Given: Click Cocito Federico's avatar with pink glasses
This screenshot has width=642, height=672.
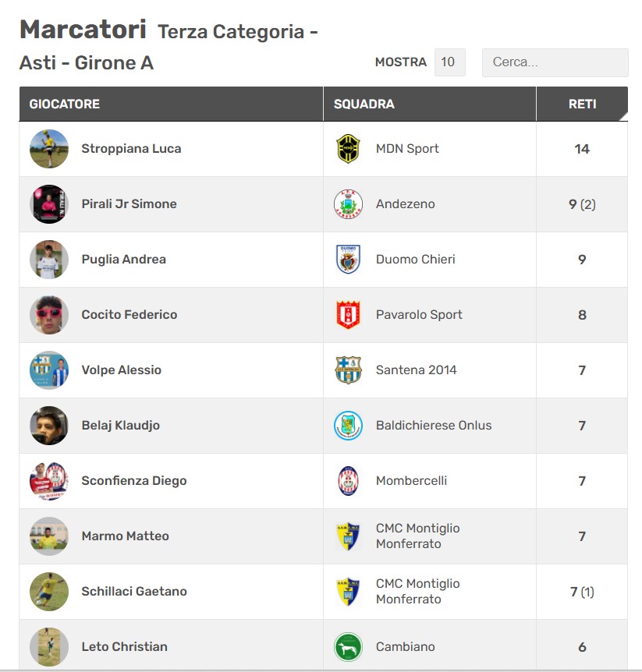Looking at the screenshot, I should [x=49, y=315].
